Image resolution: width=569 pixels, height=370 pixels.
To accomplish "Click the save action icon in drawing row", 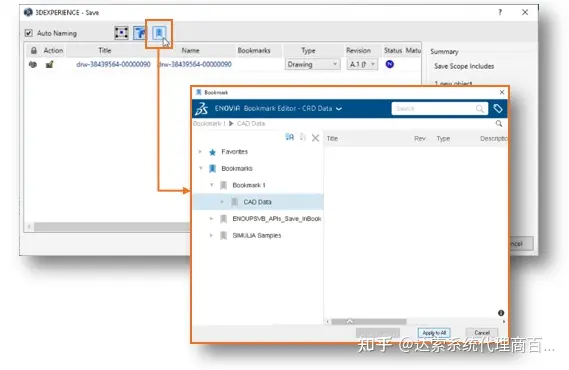I will (49, 65).
